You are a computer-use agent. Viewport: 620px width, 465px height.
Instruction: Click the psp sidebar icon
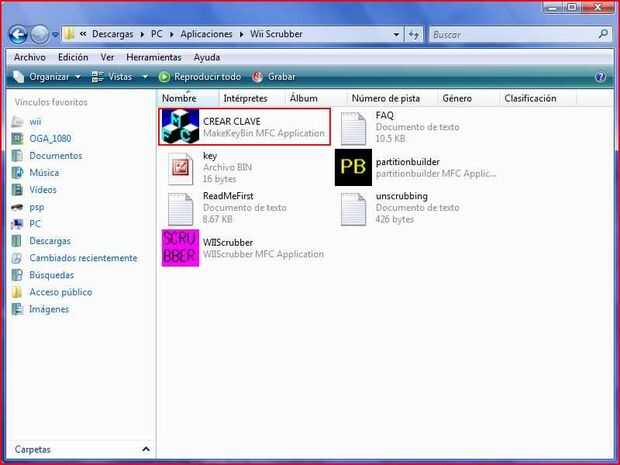point(17,207)
